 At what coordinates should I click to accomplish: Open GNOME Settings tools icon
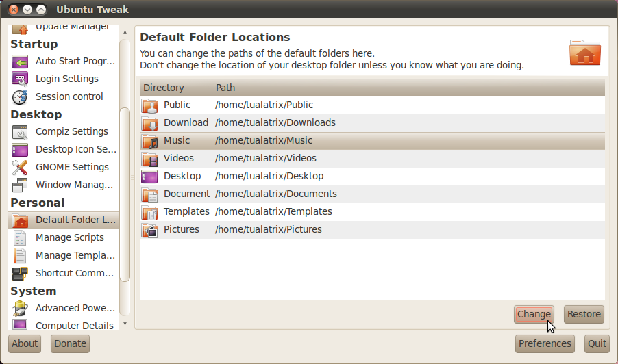[20, 167]
